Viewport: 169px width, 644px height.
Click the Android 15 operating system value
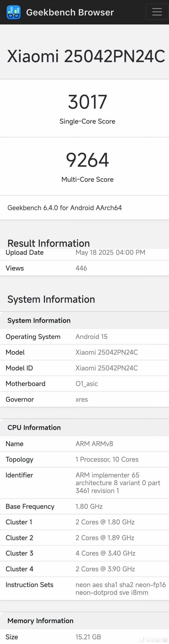91,337
